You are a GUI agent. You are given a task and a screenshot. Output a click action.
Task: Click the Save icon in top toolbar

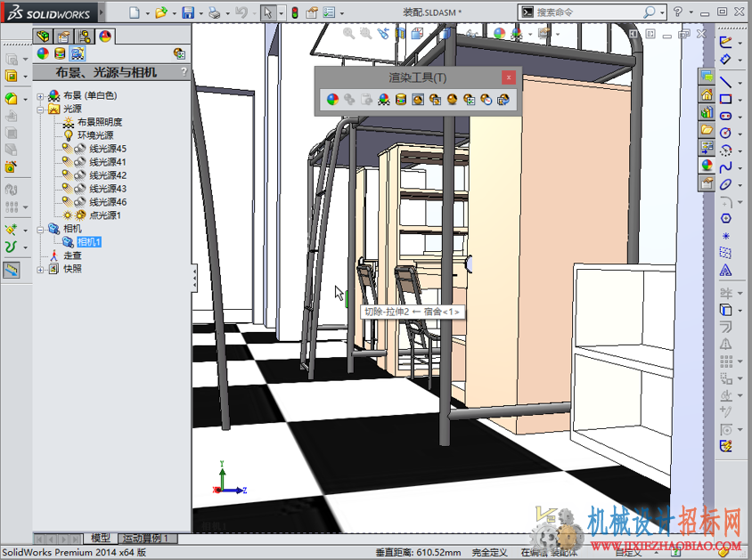[x=188, y=12]
